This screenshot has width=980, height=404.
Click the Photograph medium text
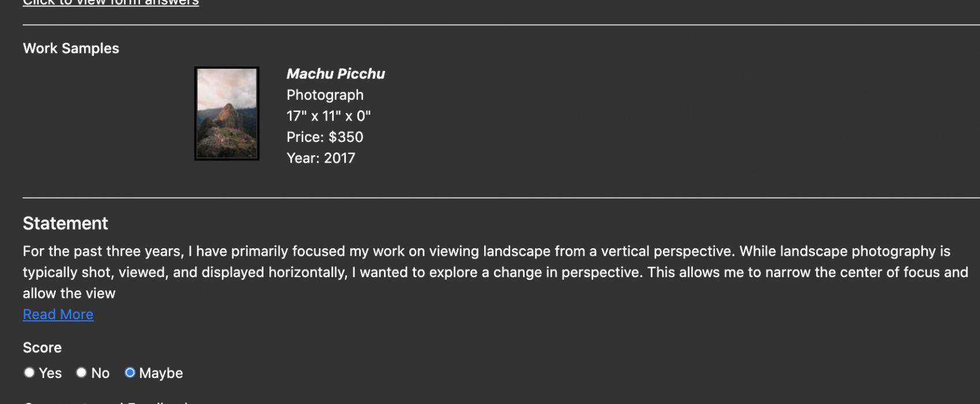click(325, 95)
